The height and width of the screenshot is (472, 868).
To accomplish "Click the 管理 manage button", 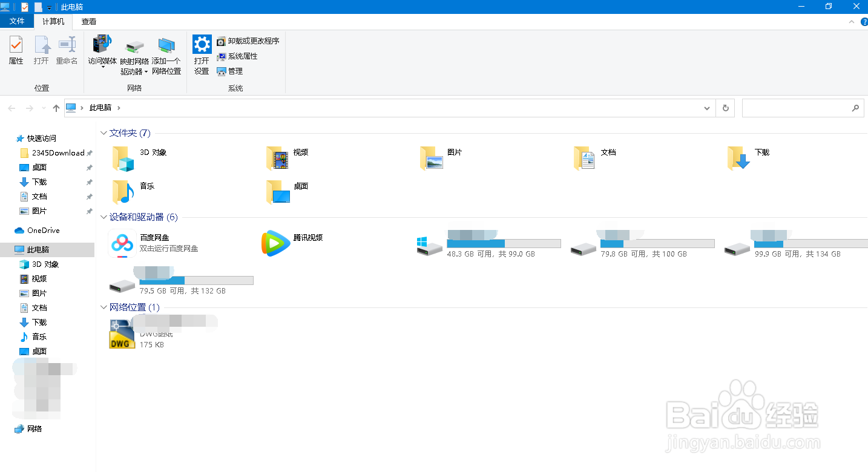I will (230, 71).
